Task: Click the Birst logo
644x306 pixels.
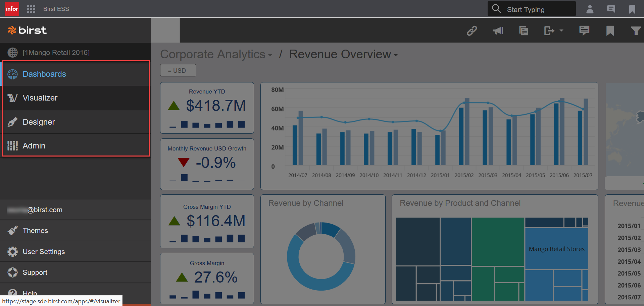Action: (x=27, y=30)
